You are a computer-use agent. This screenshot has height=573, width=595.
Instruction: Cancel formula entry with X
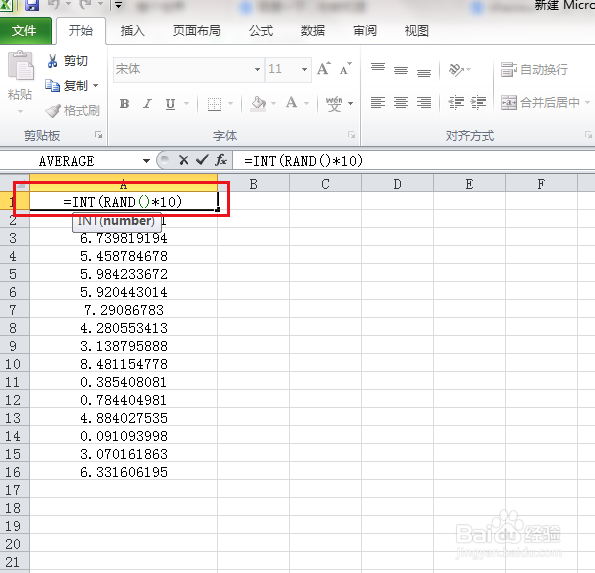point(184,160)
